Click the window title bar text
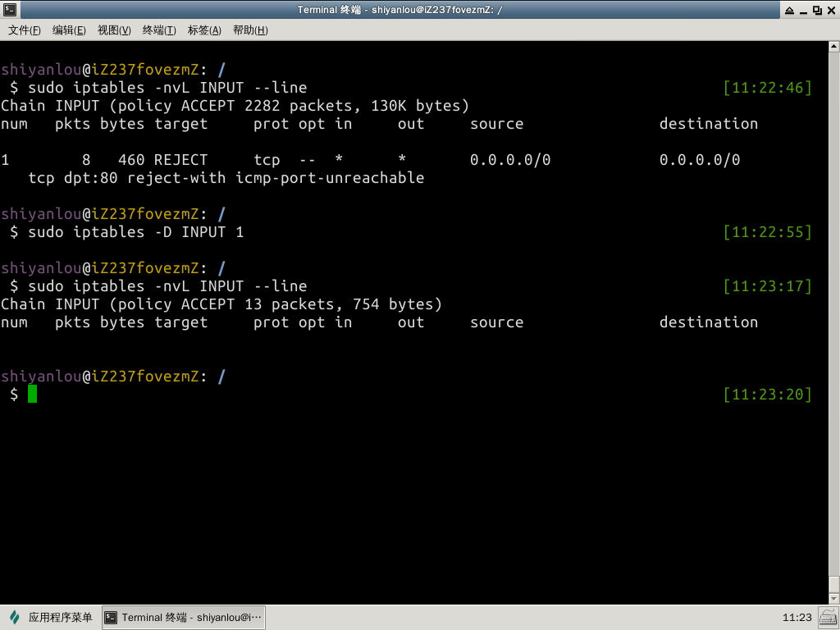The height and width of the screenshot is (630, 840). (x=399, y=10)
